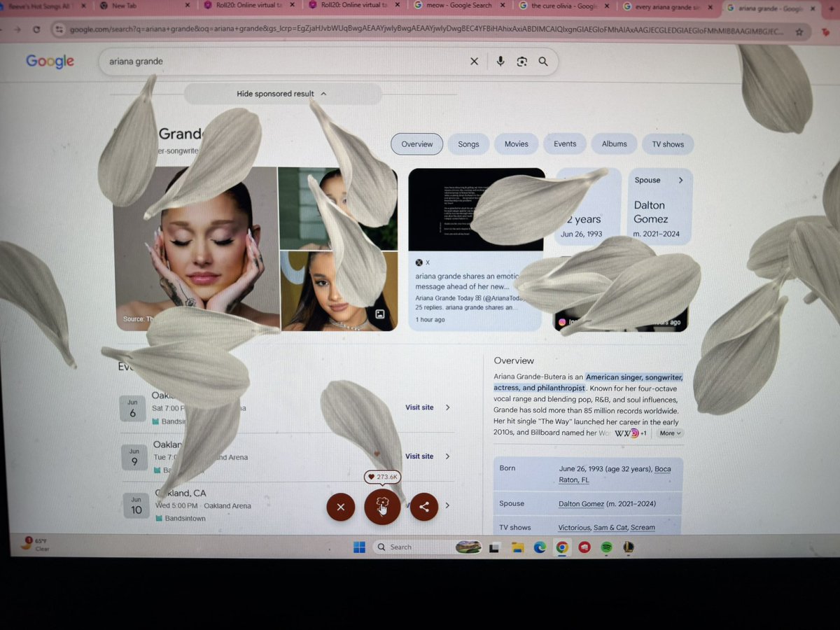Switch to the Events chip
The height and width of the screenshot is (630, 840).
pos(565,144)
